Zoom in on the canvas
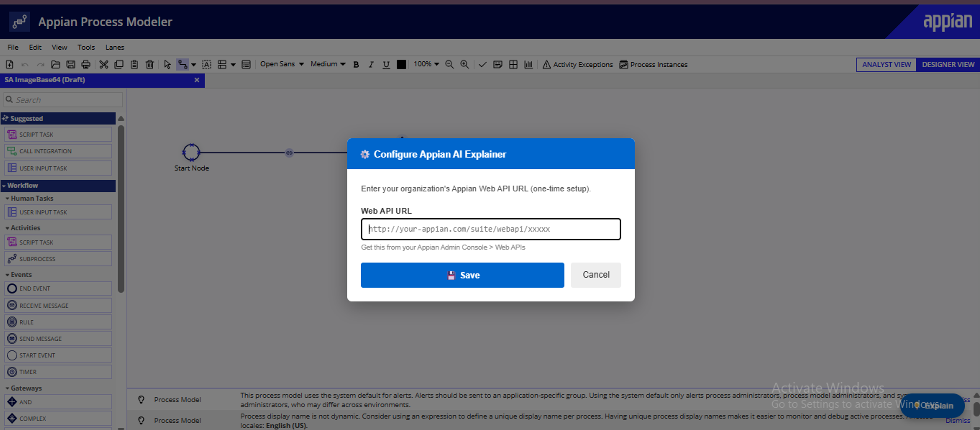The image size is (980, 430). [x=464, y=64]
